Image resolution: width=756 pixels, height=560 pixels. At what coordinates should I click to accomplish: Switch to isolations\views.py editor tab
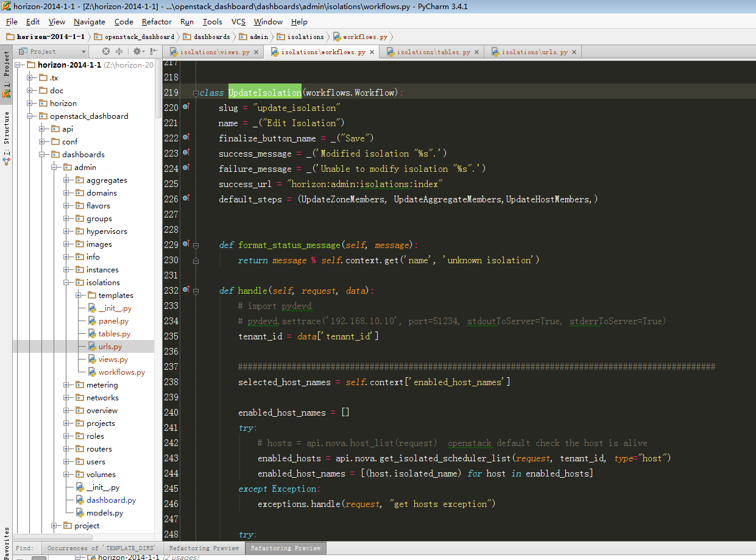click(x=214, y=52)
